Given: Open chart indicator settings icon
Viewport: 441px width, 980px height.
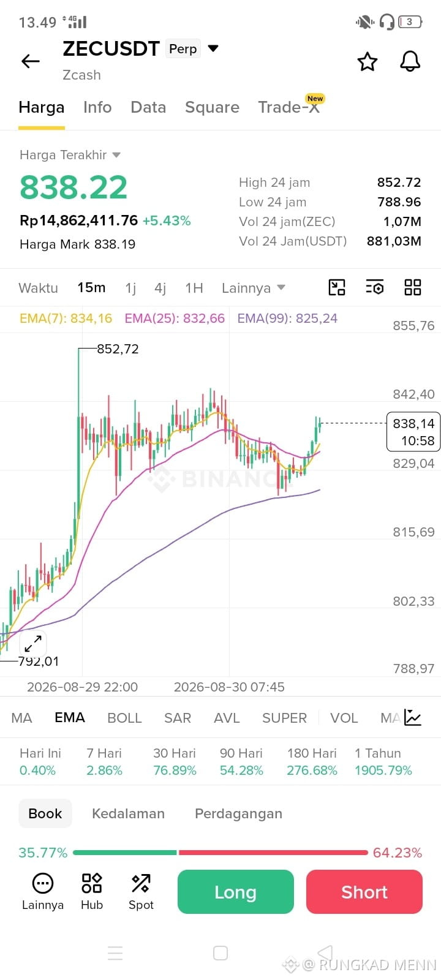Looking at the screenshot, I should pos(375,287).
